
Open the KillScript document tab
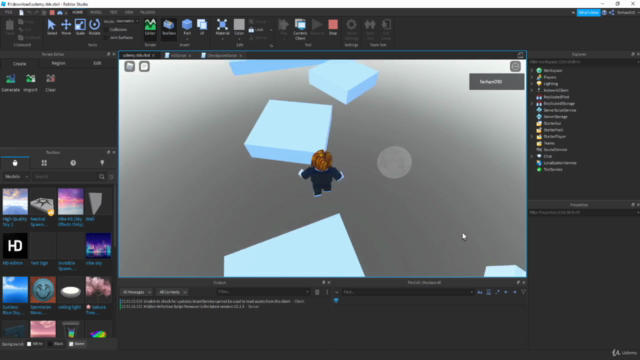(178, 56)
